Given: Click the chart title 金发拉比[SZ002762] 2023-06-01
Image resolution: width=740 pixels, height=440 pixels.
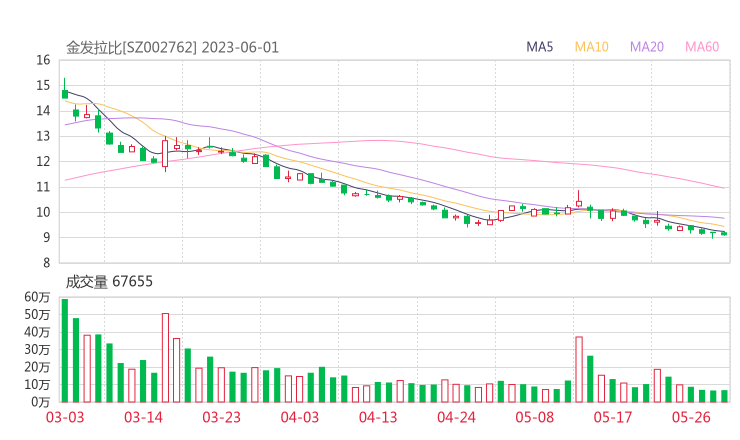Looking at the screenshot, I should 172,48.
